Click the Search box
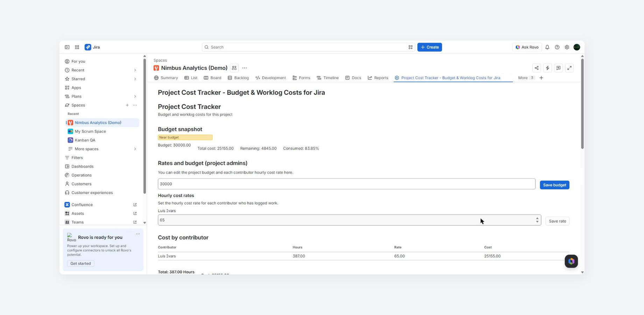The height and width of the screenshot is (315, 644). pyautogui.click(x=308, y=47)
